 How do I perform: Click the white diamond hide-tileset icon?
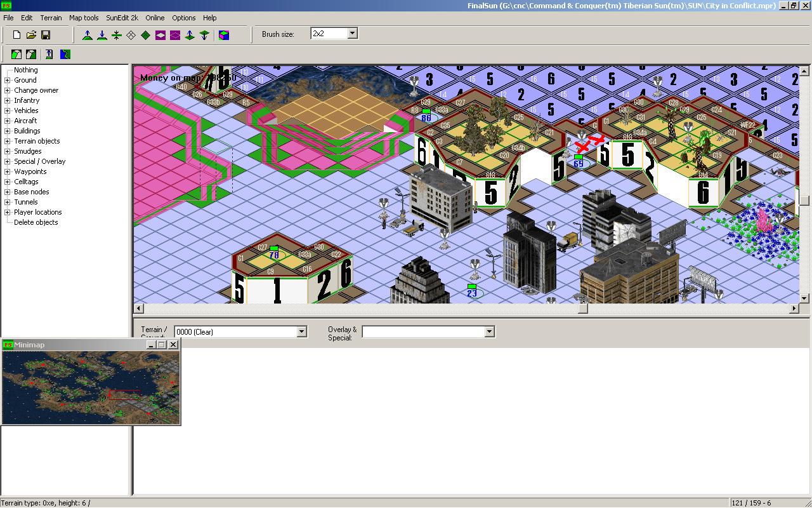131,35
